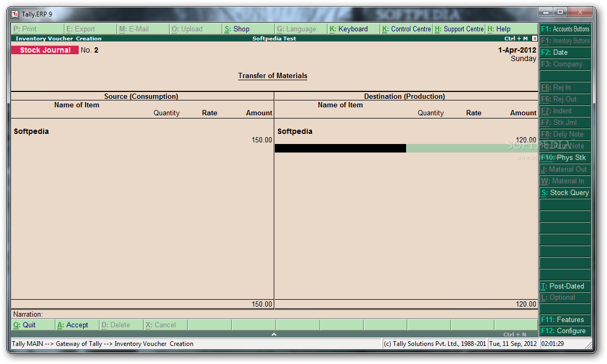
Task: Click the voucher number 2
Action: 96,50
